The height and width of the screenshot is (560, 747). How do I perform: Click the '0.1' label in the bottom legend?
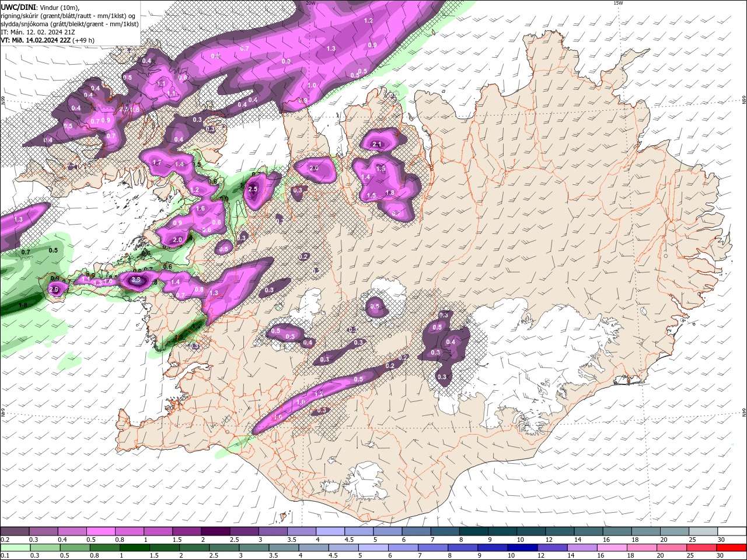click(x=5, y=556)
